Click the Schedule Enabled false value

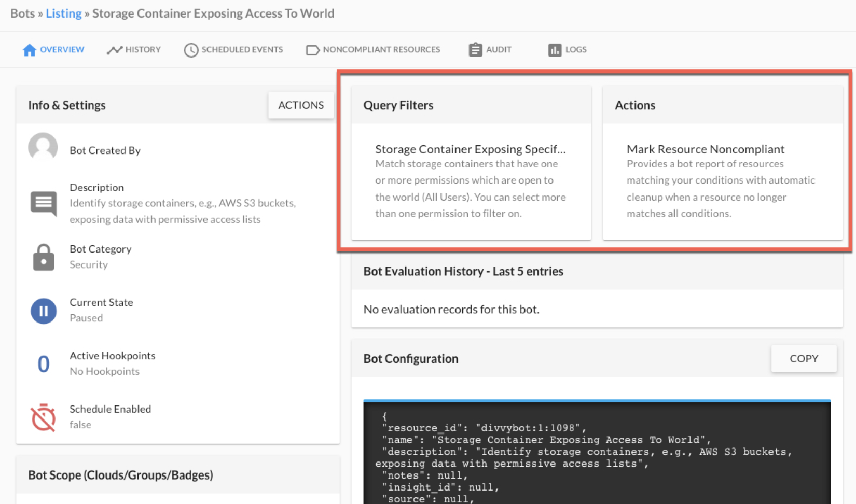(x=80, y=425)
